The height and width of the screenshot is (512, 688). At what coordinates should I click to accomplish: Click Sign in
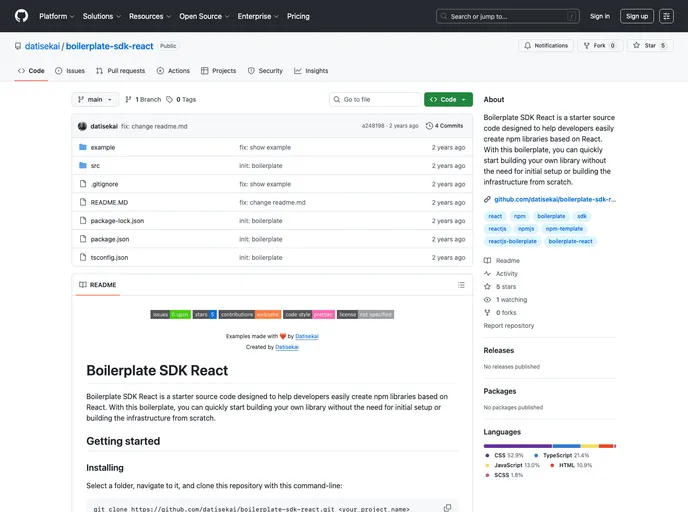point(600,16)
